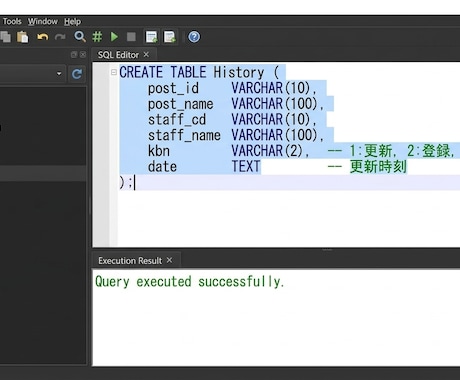Click the document-add toolbar icon
The width and height of the screenshot is (460, 380).
[170, 37]
